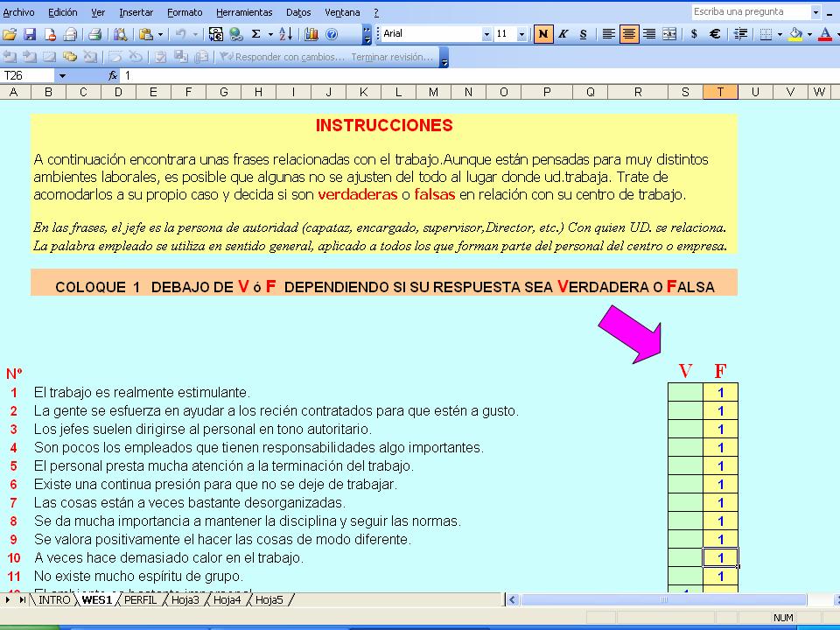The image size is (840, 630).
Task: Open the Insertar menu
Action: (x=136, y=11)
